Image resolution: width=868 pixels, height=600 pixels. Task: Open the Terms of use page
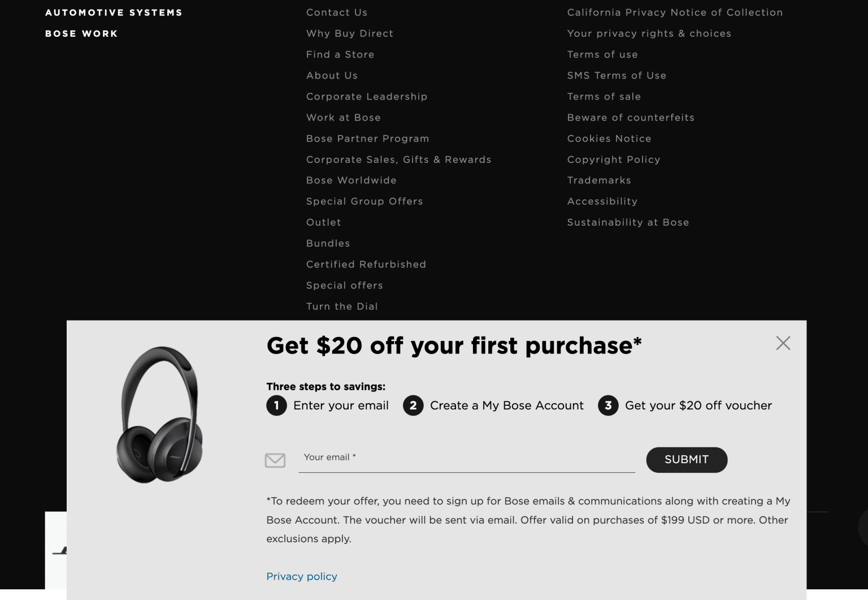point(602,54)
